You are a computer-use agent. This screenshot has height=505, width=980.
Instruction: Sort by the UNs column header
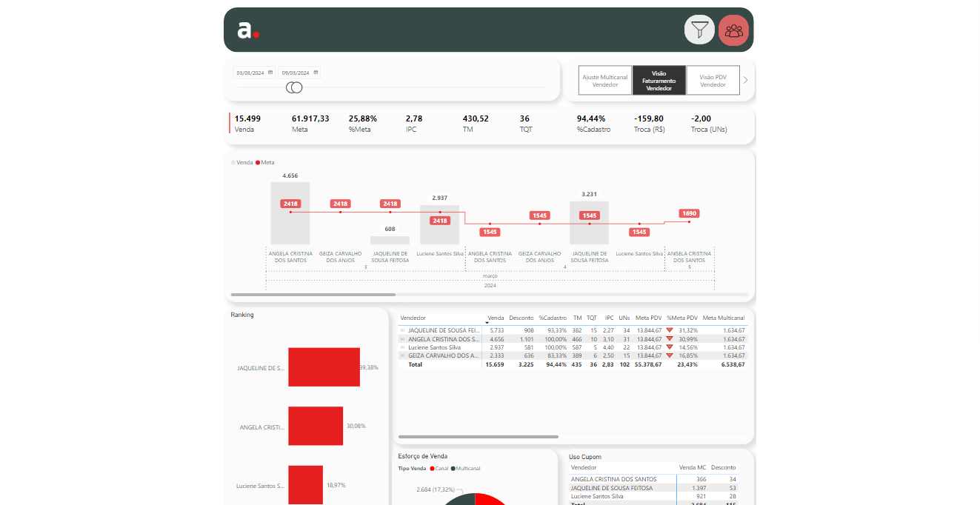coord(624,318)
